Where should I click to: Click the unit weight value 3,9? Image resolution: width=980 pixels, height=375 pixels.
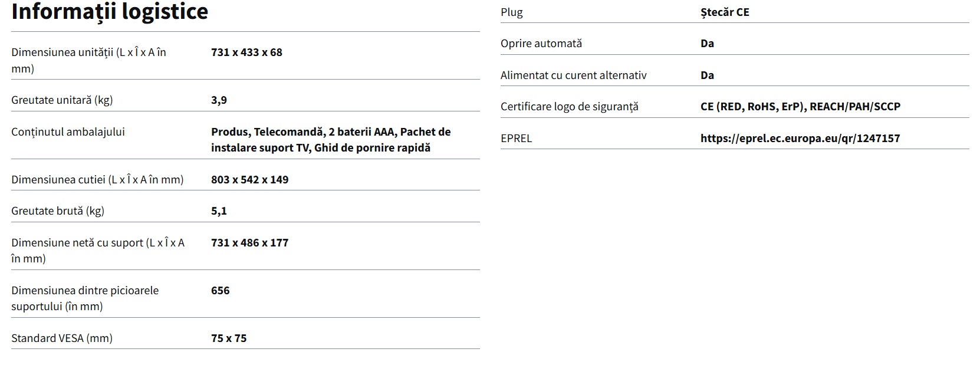coord(219,100)
